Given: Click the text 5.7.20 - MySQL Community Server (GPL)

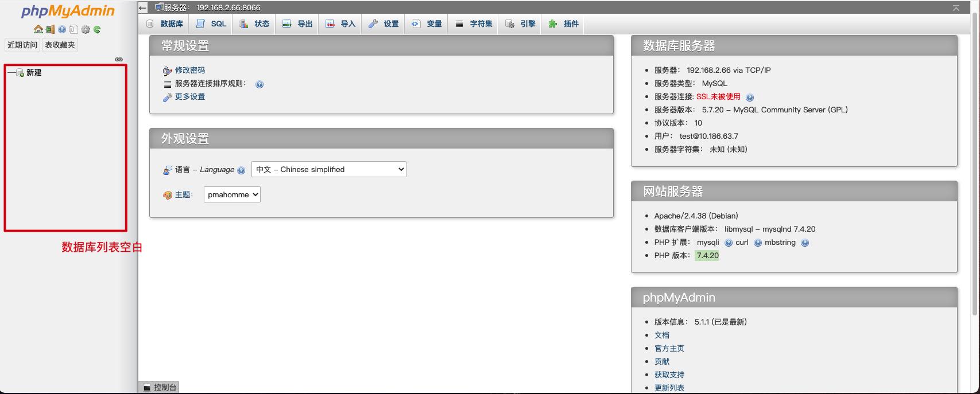Looking at the screenshot, I should pos(775,110).
